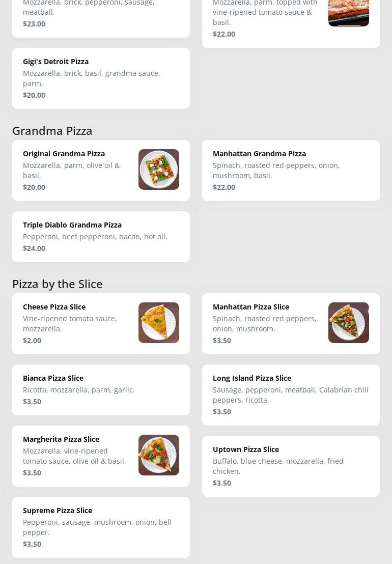The width and height of the screenshot is (392, 564).
Task: Open the Gigi's Detroit Pizza item
Action: point(101,78)
